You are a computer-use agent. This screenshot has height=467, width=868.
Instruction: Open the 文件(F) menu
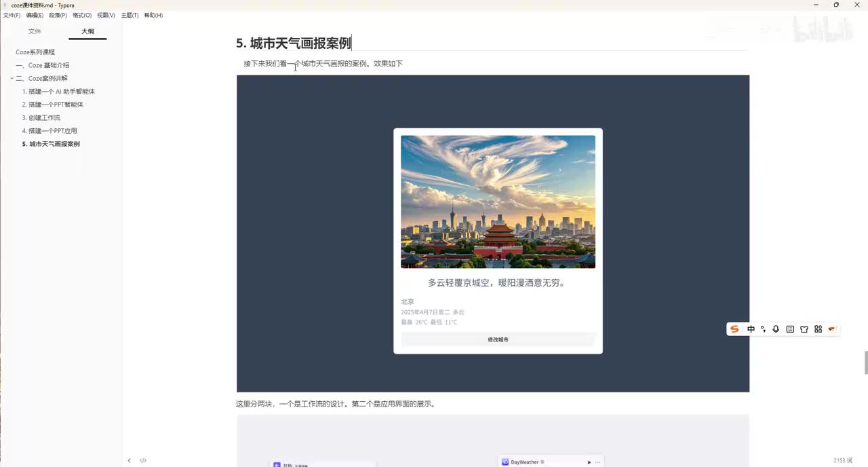coord(12,15)
